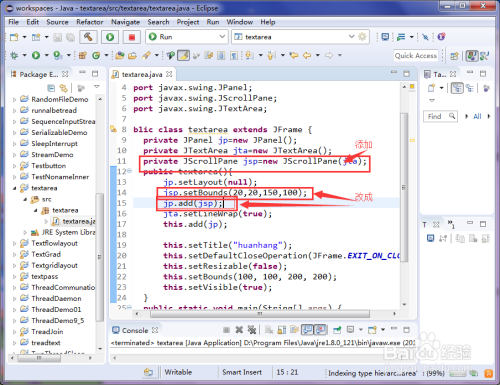The width and height of the screenshot is (500, 385).
Task: Close the textarea.java editor tab
Action: click(169, 74)
